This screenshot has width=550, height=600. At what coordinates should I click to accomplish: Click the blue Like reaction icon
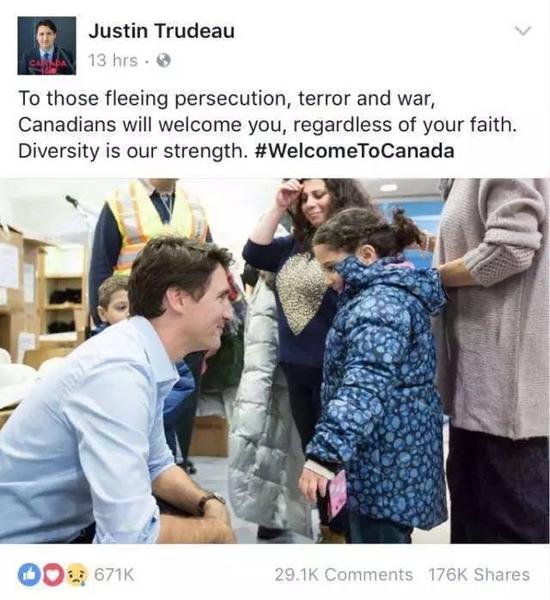click(x=29, y=575)
